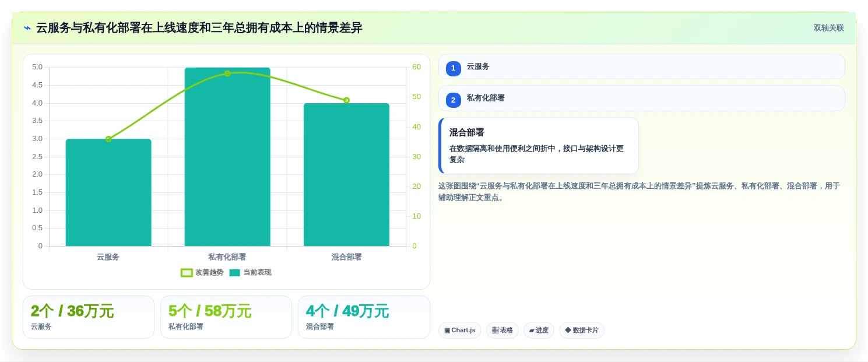Select the 混合部署 detail card
The image size is (868, 362).
(539, 146)
